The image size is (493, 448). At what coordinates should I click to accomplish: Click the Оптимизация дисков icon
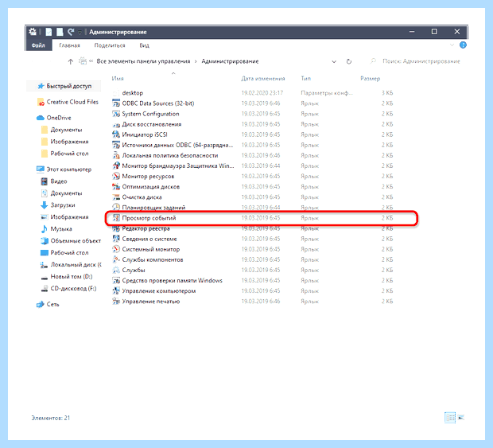116,186
